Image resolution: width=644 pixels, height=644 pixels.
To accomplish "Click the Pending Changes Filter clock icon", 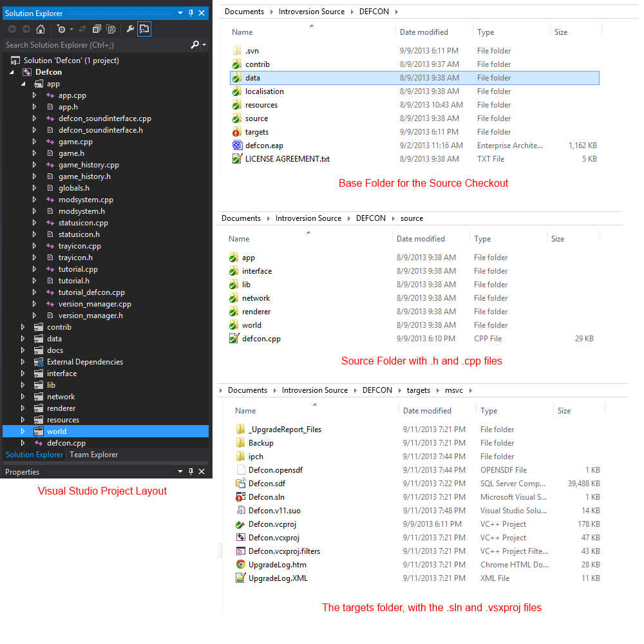I will pyautogui.click(x=61, y=29).
